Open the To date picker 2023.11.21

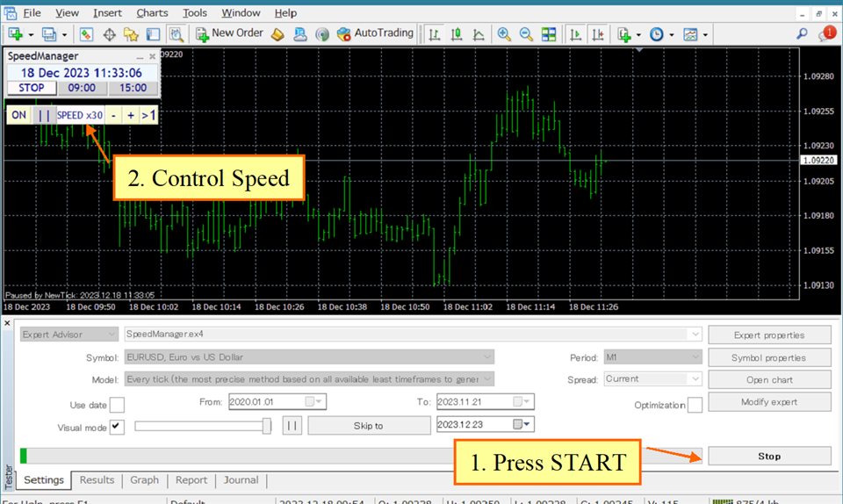(522, 401)
